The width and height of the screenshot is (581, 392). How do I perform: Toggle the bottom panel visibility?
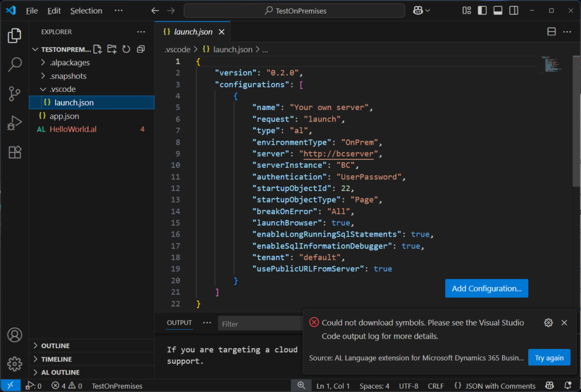pyautogui.click(x=498, y=10)
